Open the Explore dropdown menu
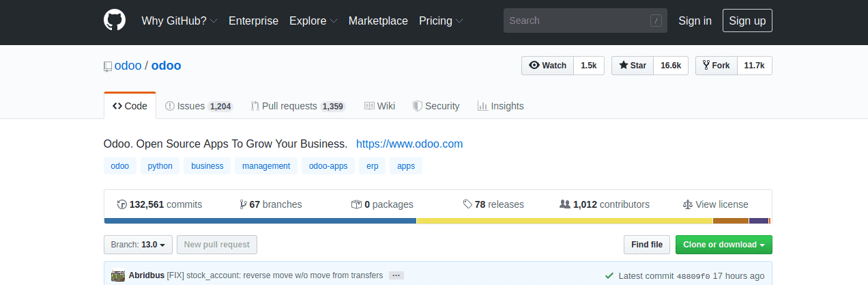The image size is (868, 285). pyautogui.click(x=313, y=21)
